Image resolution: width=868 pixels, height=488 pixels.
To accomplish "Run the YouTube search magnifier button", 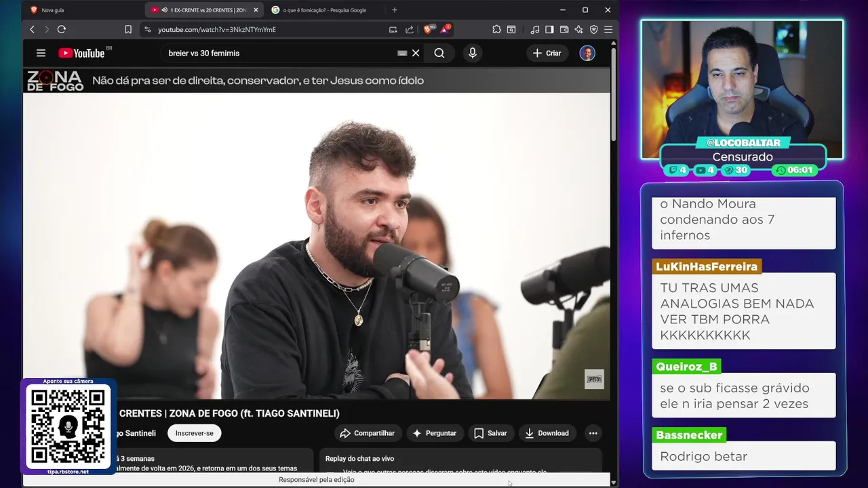I will pos(439,53).
